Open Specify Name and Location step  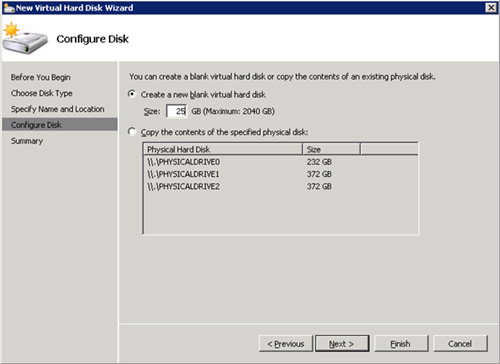tap(58, 109)
